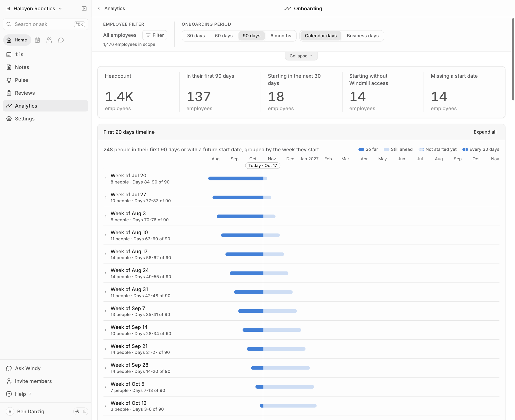This screenshot has height=420, width=515.
Task: Click Expand all in the timeline
Action: point(485,132)
